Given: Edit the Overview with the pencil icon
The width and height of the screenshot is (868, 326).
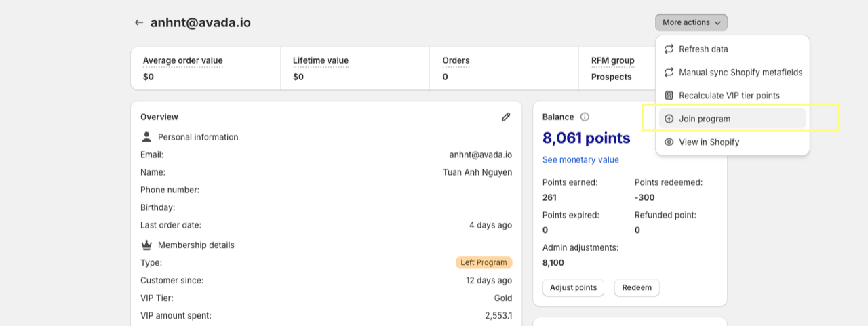Looking at the screenshot, I should [x=506, y=117].
